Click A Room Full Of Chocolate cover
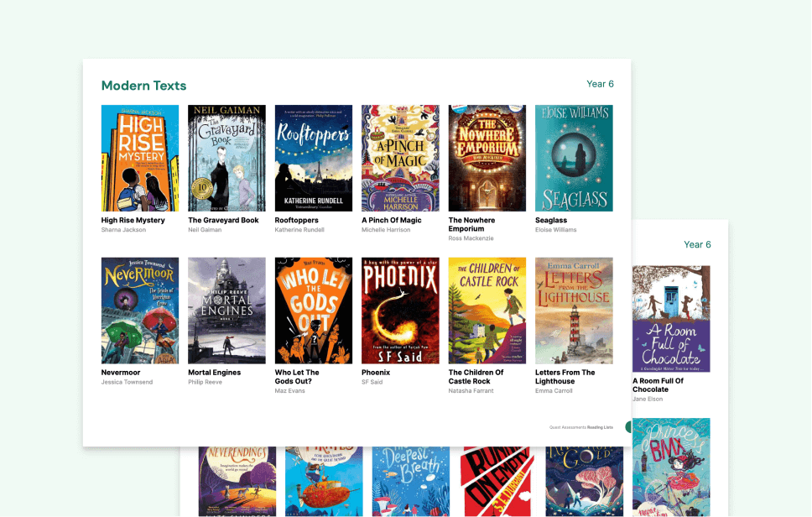The width and height of the screenshot is (812, 517). 671,319
